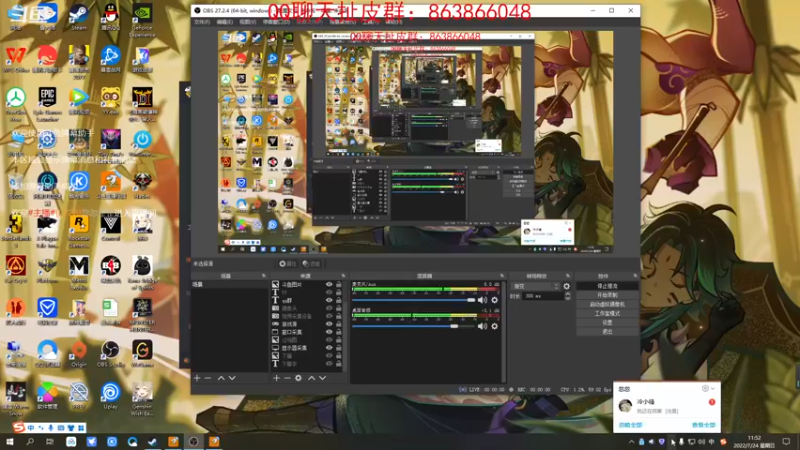Open the 文件 menu in OBS
This screenshot has height=450, width=800.
coord(202,22)
